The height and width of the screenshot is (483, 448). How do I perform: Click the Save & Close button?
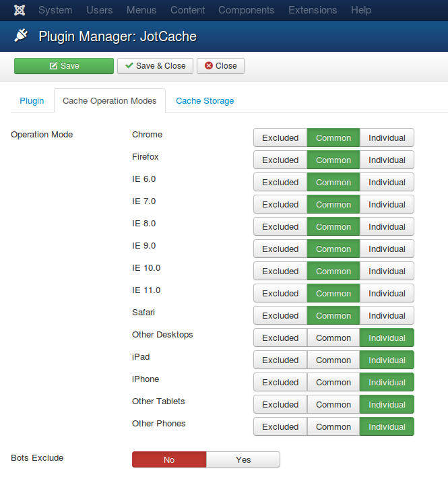[x=155, y=66]
